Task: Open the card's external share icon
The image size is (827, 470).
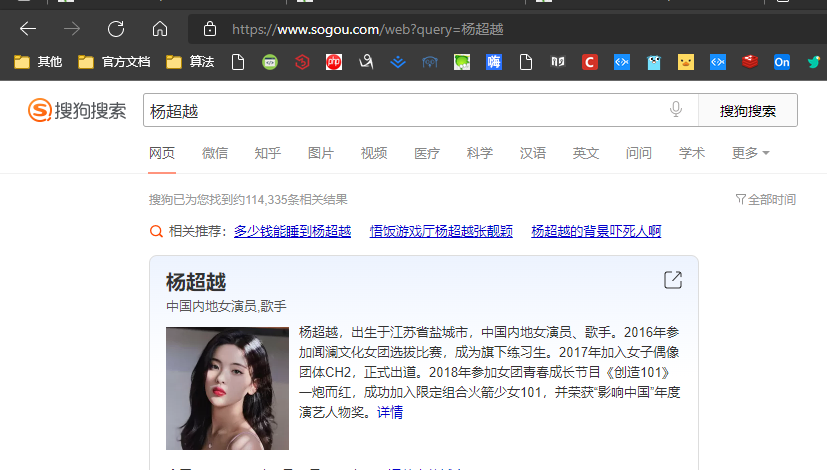Action: pos(672,280)
